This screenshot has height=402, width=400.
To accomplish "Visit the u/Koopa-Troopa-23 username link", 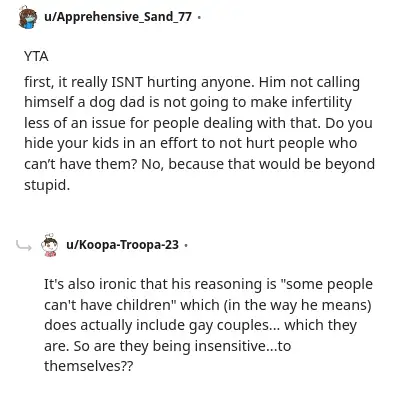I will coord(122,245).
